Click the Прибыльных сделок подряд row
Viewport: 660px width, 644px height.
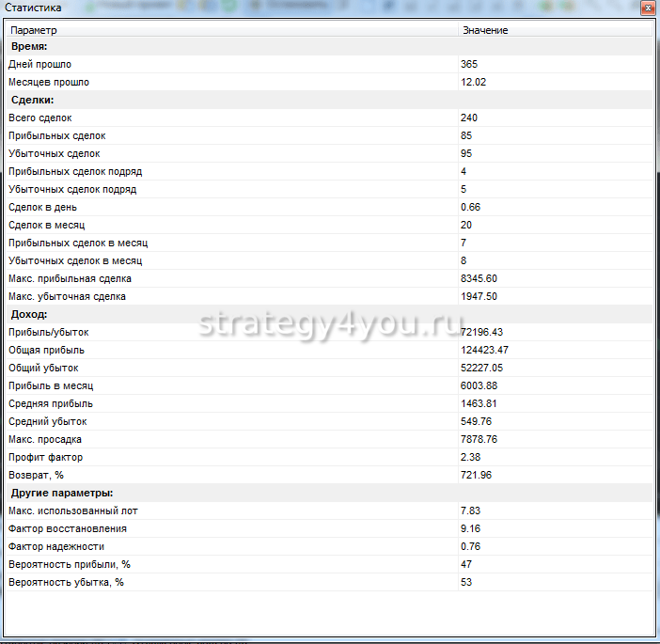(75, 171)
